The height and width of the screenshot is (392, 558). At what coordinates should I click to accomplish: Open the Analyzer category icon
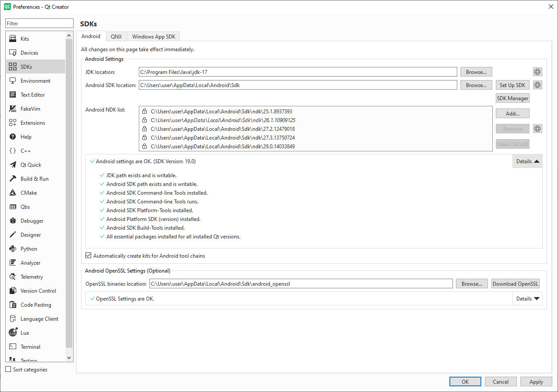click(x=13, y=263)
